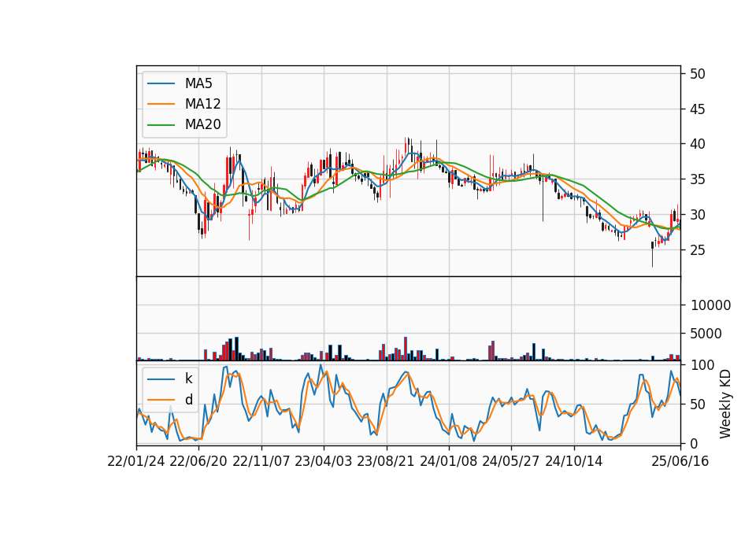The height and width of the screenshot is (543, 756).
Task: Click the k legend label in KD panel
Action: point(188,379)
